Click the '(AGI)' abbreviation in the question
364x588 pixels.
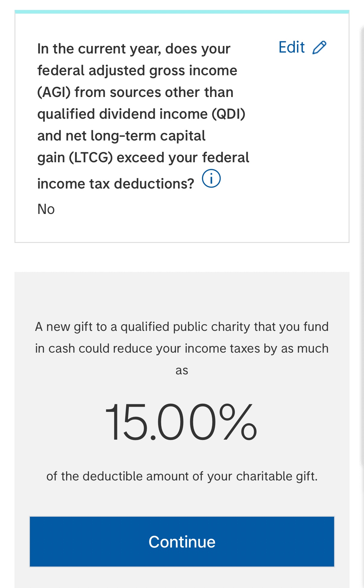pyautogui.click(x=54, y=92)
